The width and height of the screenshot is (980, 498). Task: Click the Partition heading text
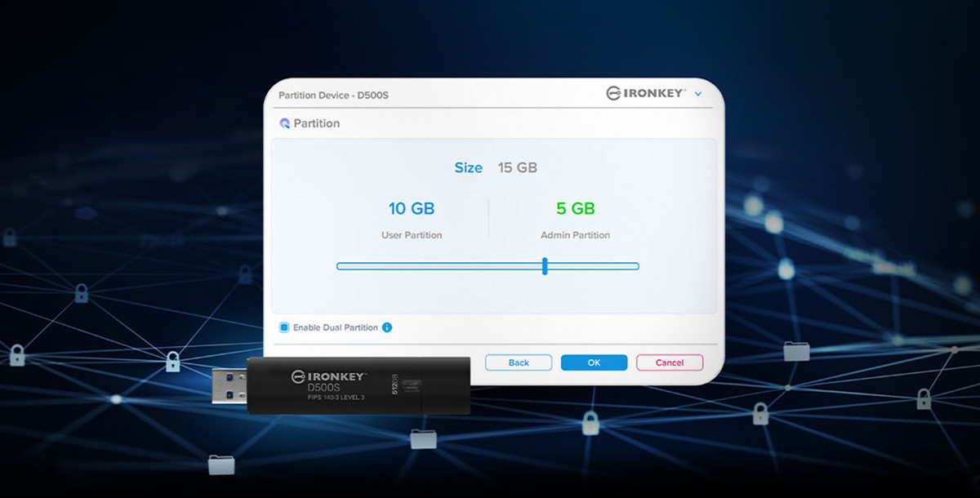click(317, 123)
